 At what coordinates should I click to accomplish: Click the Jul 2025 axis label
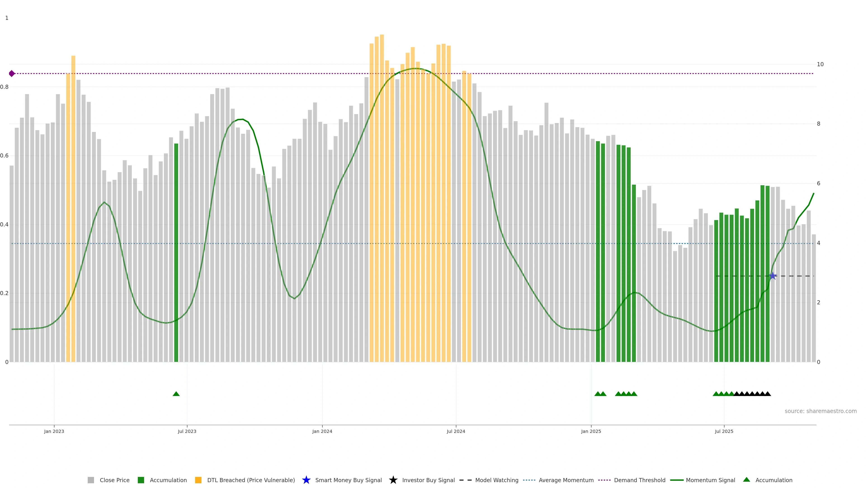(x=724, y=431)
